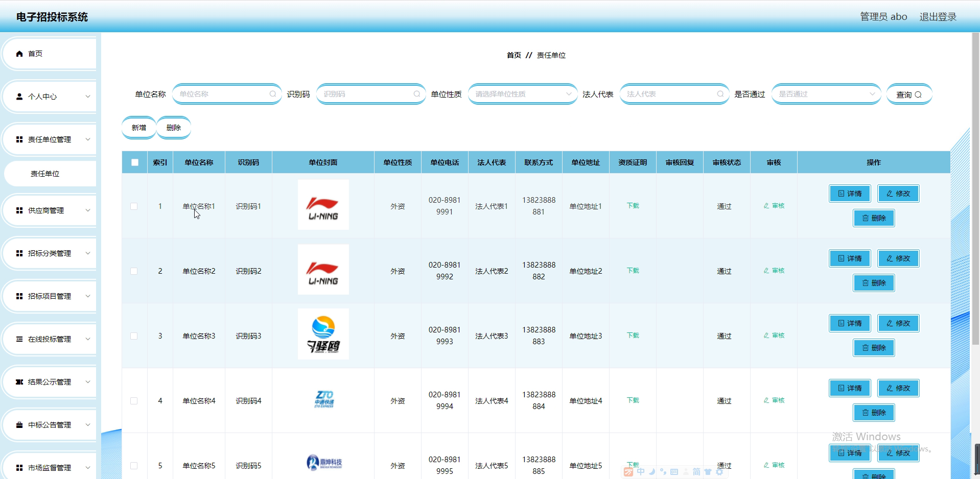
Task: Click Li-Ning logo image in row 1
Action: (323, 205)
